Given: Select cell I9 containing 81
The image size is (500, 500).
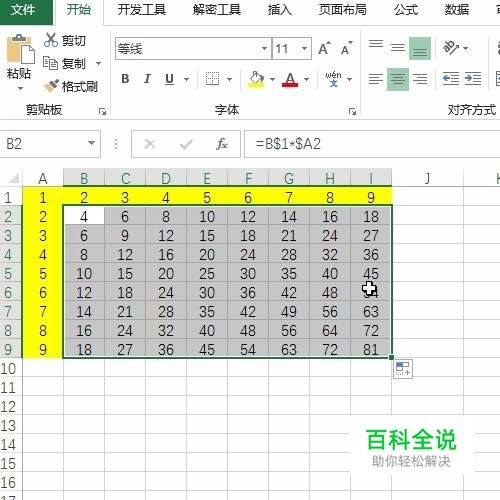Looking at the screenshot, I should [371, 349].
